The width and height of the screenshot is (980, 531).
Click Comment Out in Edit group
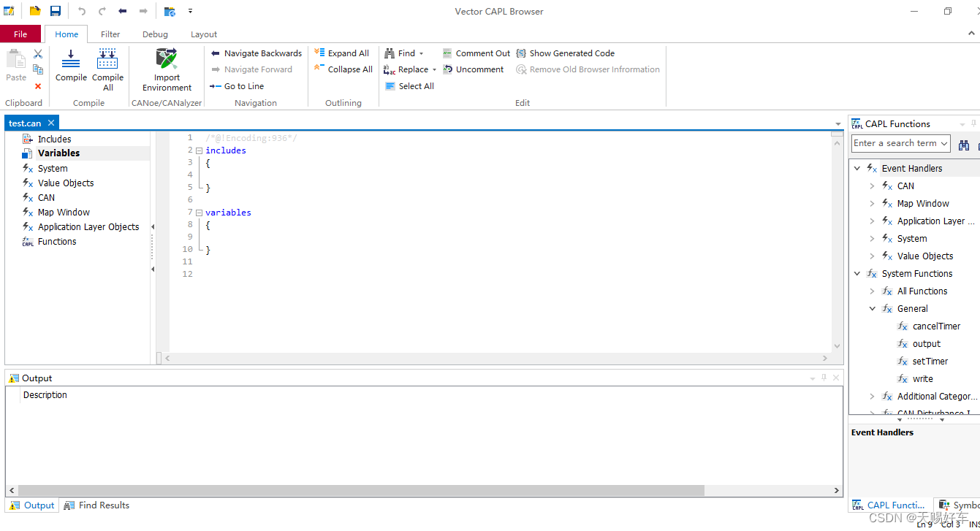(476, 53)
